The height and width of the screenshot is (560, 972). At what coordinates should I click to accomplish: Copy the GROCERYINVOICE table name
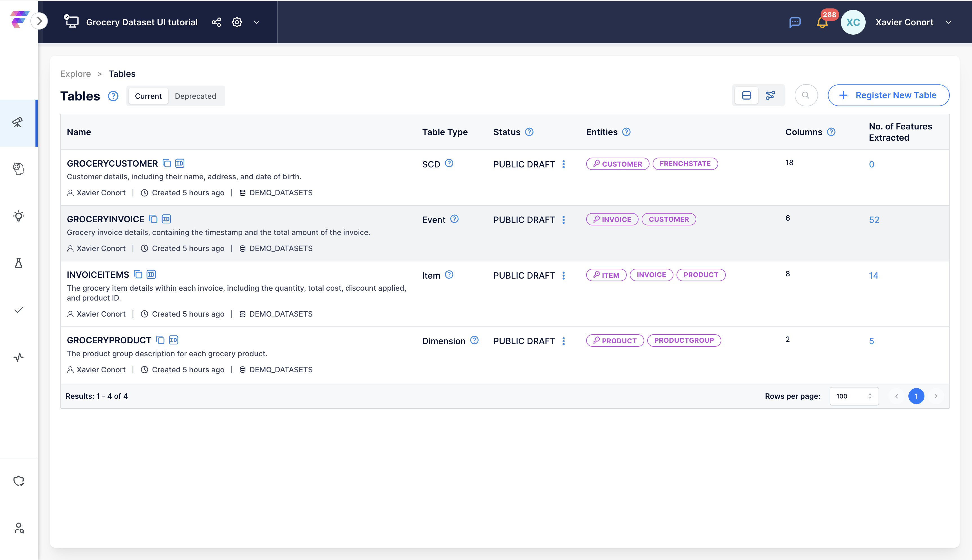coord(153,219)
